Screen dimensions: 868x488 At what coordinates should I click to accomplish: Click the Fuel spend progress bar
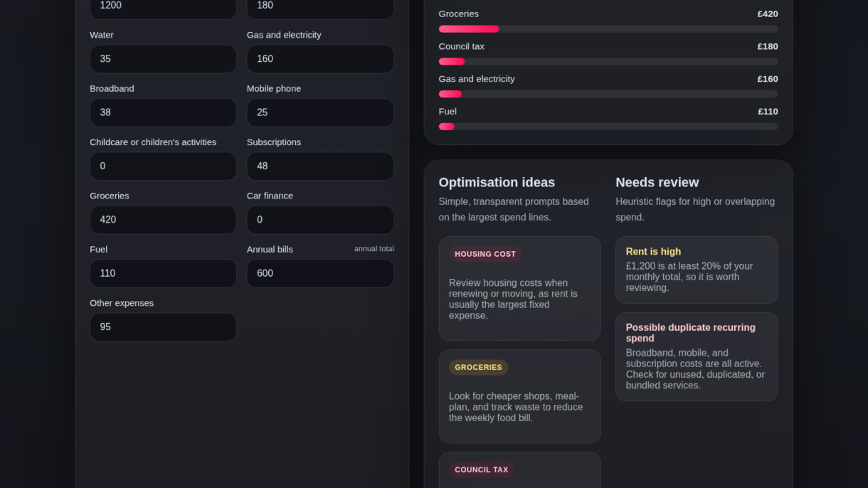608,127
